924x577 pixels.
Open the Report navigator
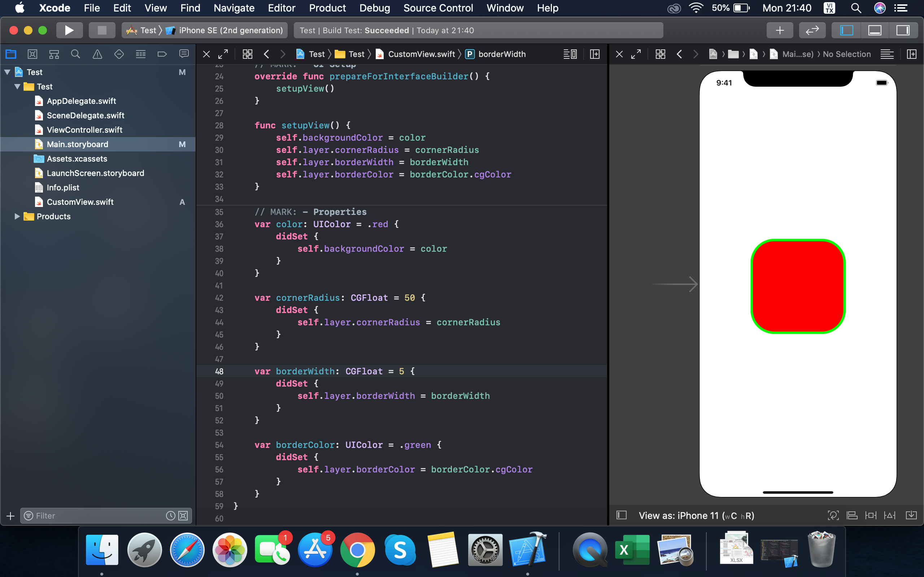pos(184,54)
